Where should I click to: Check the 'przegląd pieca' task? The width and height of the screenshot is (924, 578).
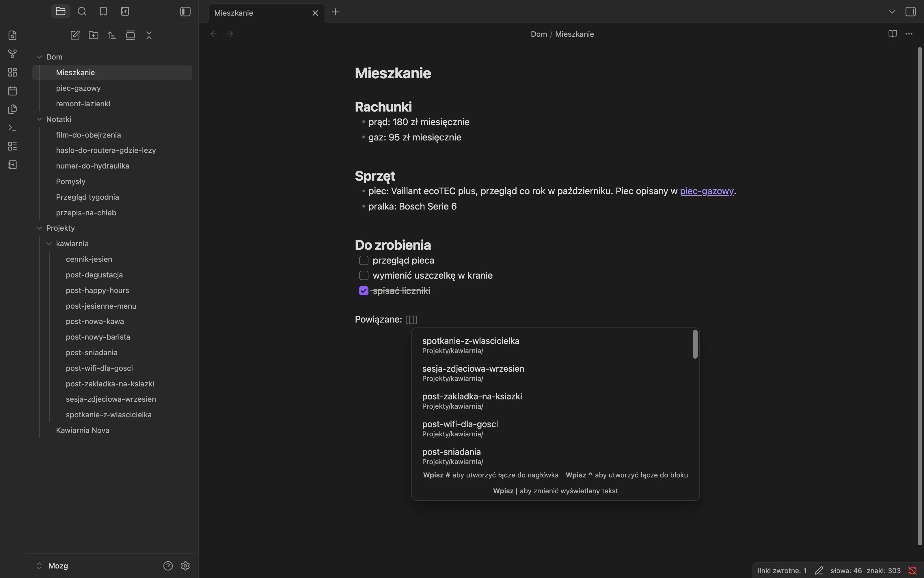pyautogui.click(x=364, y=260)
